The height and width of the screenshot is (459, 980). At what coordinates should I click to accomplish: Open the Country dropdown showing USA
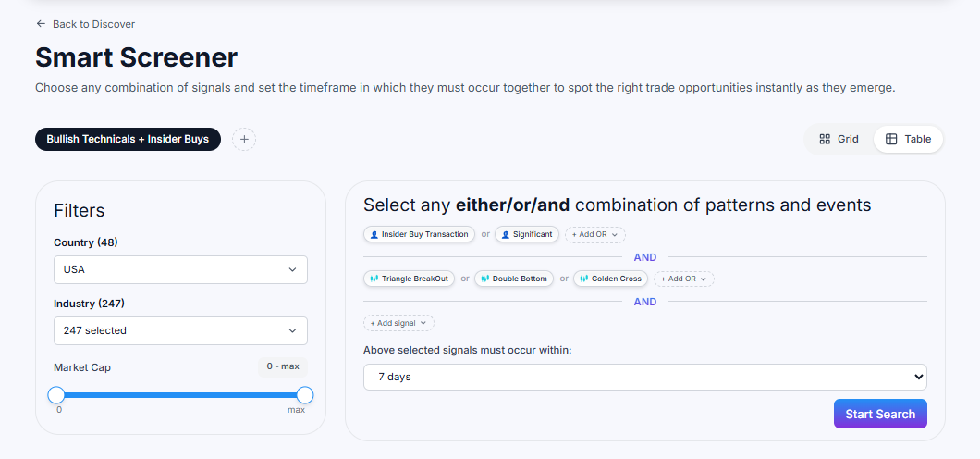click(180, 270)
